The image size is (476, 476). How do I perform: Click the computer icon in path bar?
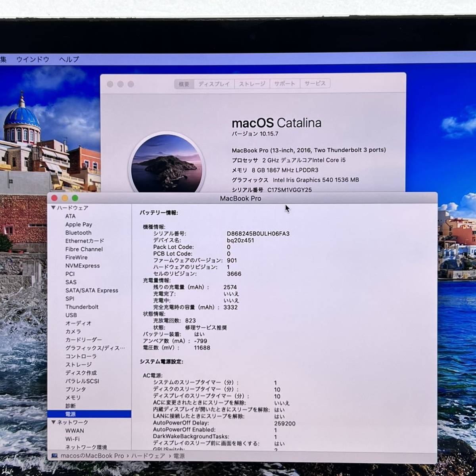point(54,456)
